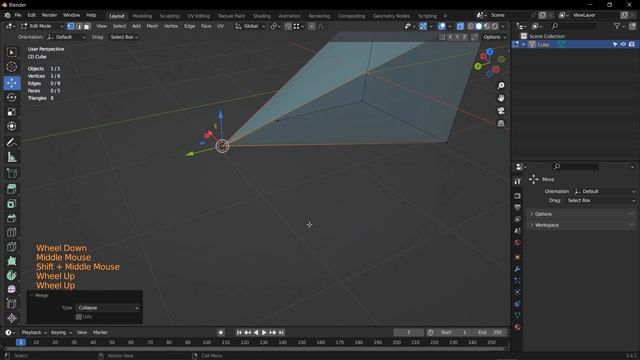Select the Smooth tool
640x360 pixels.
11,289
